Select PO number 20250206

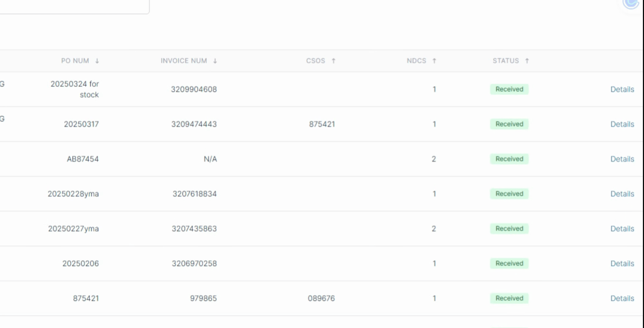(x=80, y=264)
